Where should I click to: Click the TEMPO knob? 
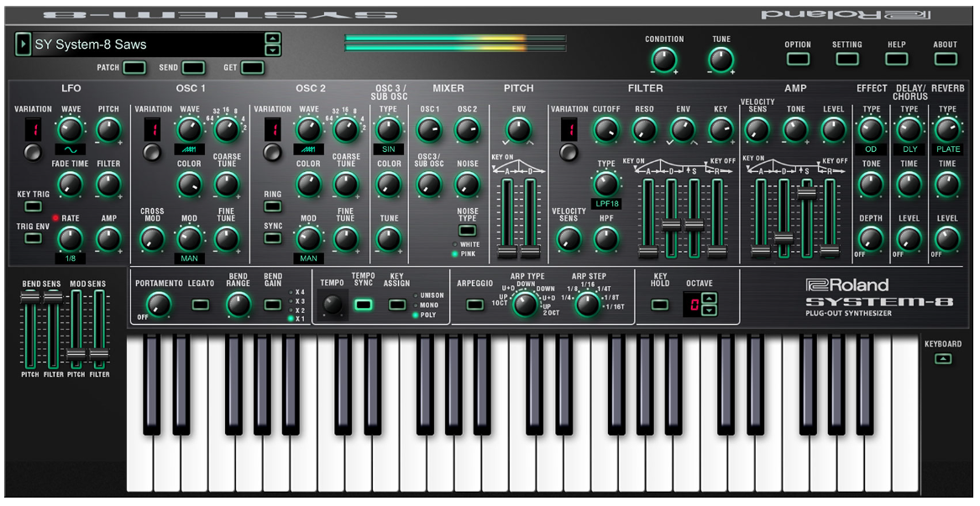332,305
